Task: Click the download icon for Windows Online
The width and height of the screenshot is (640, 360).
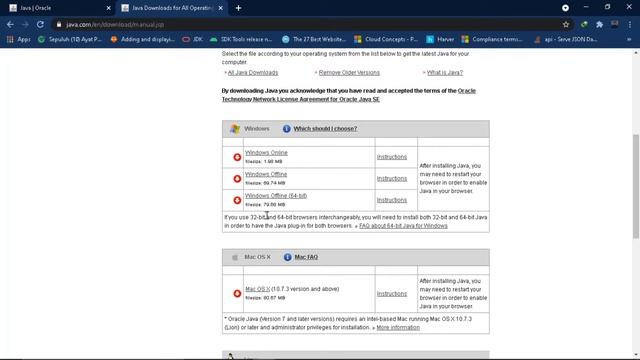Action: click(237, 157)
